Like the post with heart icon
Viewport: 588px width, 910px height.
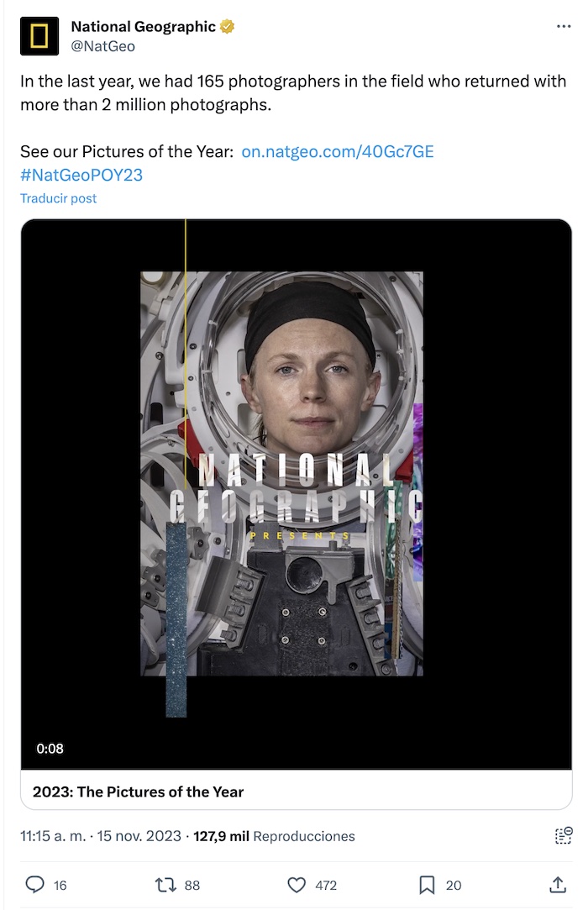297,885
